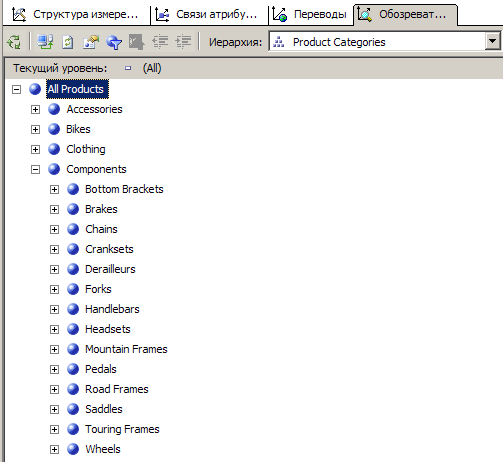Select the Обозреват… tab

click(405, 14)
